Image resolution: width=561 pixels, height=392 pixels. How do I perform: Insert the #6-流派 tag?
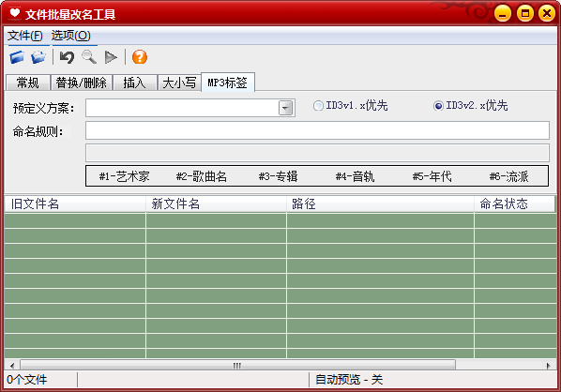tap(508, 176)
